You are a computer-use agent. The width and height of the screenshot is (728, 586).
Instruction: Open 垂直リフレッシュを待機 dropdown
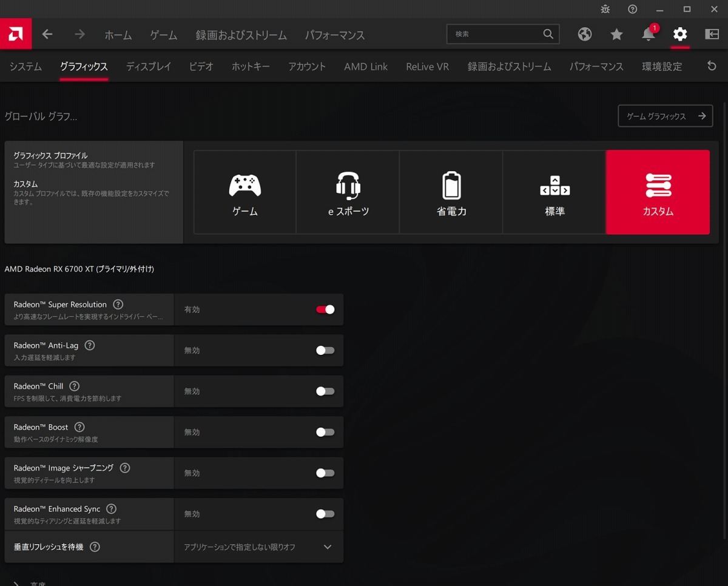(x=258, y=547)
